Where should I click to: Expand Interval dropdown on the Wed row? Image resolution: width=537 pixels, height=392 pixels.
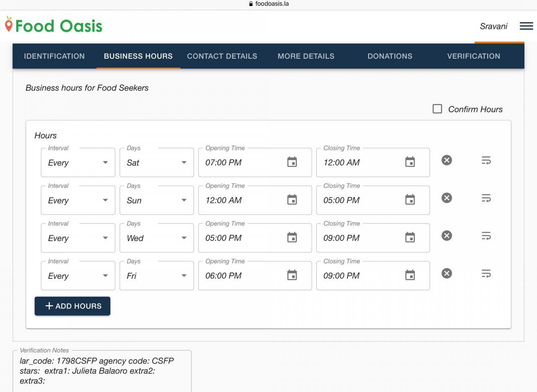pyautogui.click(x=78, y=238)
